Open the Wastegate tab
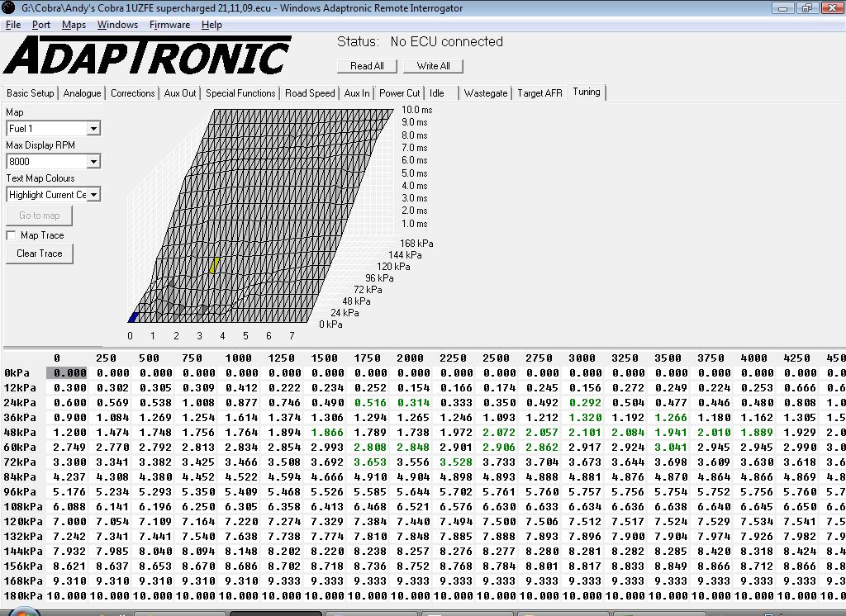 coord(486,93)
